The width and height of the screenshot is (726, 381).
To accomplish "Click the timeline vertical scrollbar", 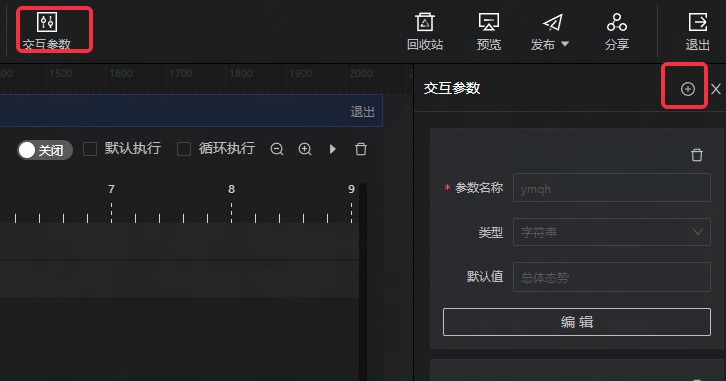I will tap(363, 281).
